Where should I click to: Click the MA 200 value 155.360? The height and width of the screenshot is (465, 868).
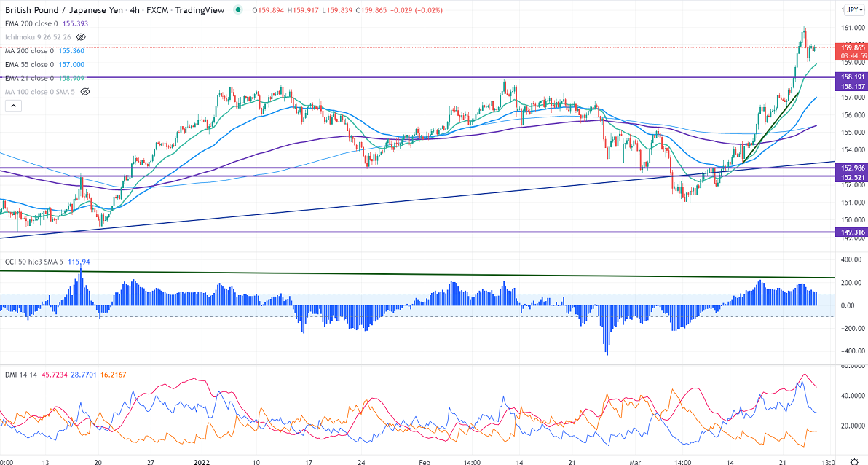pos(71,51)
